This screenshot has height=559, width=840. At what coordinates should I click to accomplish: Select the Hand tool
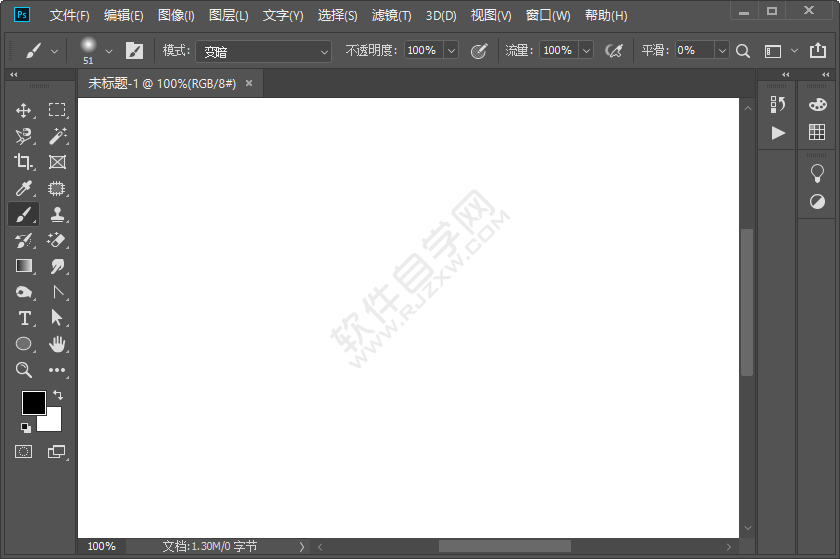(x=57, y=344)
